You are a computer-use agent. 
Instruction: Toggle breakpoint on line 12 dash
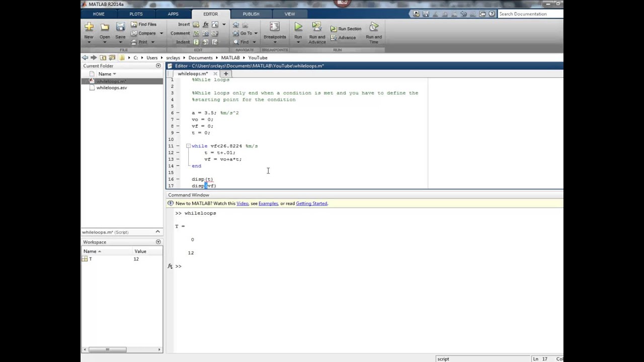click(178, 152)
